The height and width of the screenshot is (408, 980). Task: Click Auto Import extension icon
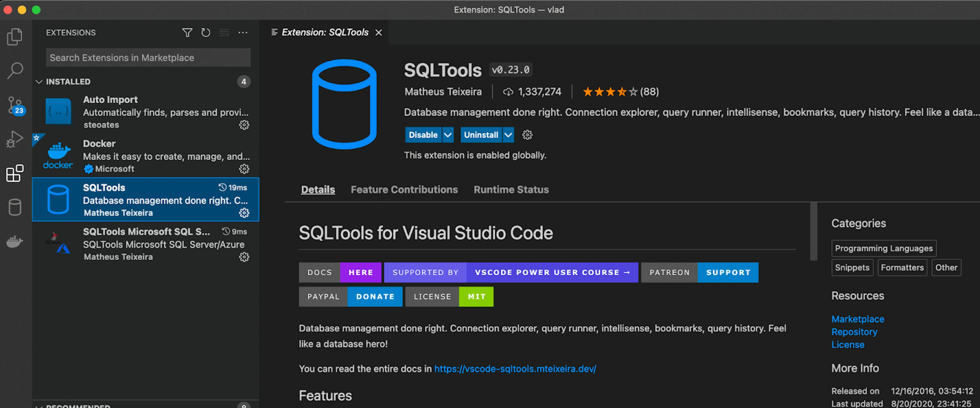point(58,111)
